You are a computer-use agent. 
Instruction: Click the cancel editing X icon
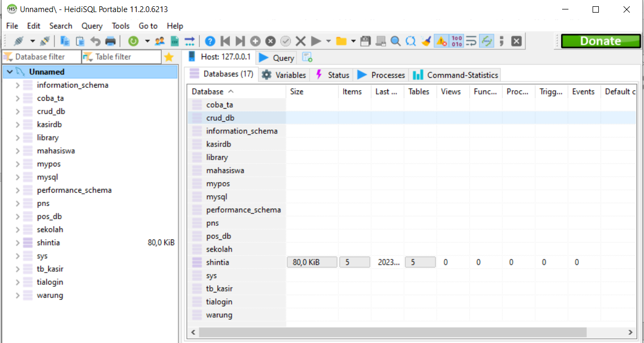point(301,41)
